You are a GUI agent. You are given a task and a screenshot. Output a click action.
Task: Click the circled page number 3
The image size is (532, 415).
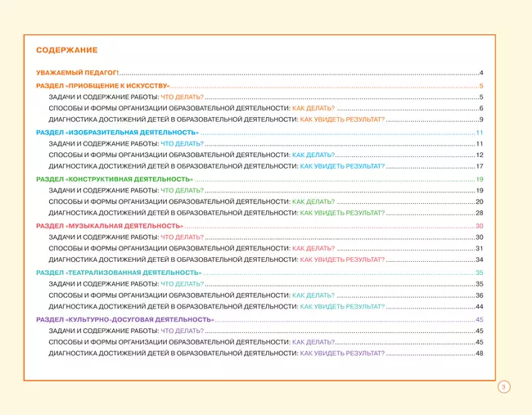click(504, 387)
